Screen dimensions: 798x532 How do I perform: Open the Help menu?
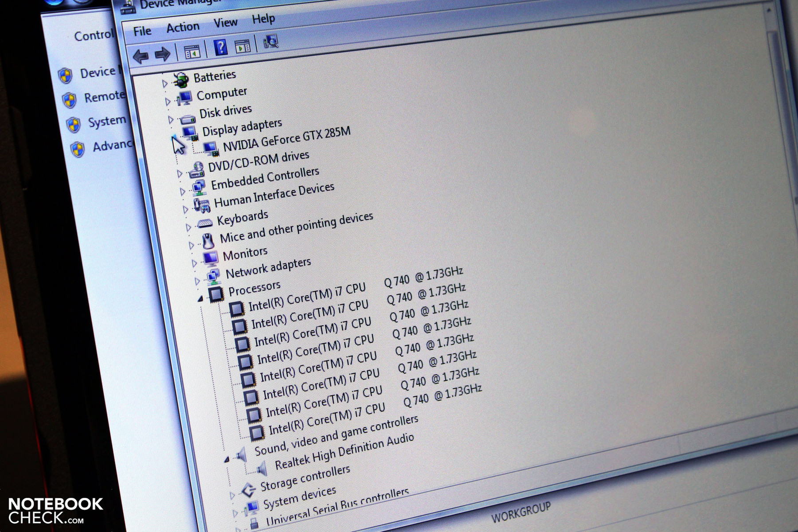pyautogui.click(x=263, y=19)
